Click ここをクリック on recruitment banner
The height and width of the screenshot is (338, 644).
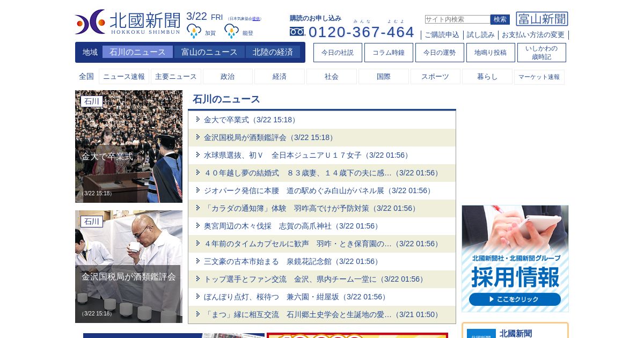pos(515,299)
